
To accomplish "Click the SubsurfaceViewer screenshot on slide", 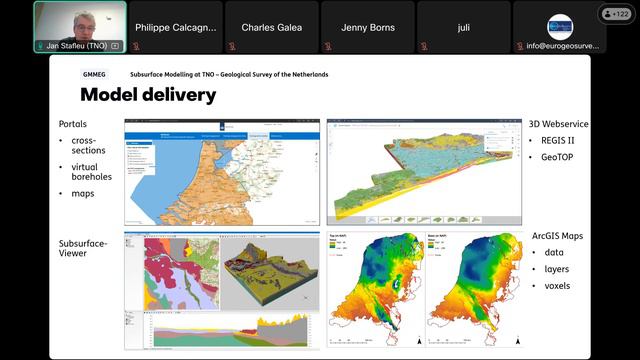I will coord(222,291).
